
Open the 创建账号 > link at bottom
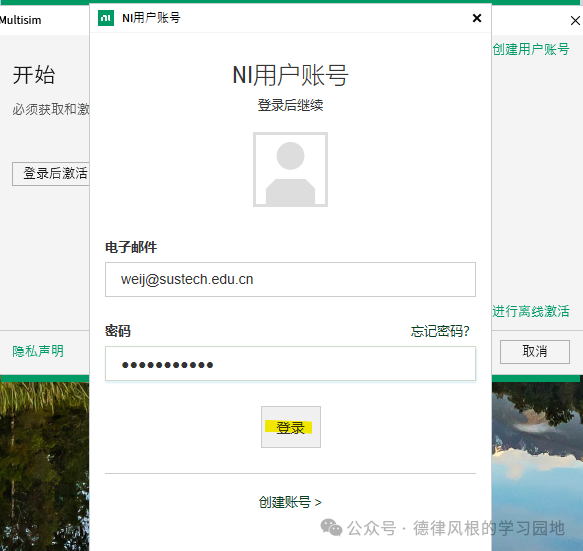pyautogui.click(x=290, y=502)
